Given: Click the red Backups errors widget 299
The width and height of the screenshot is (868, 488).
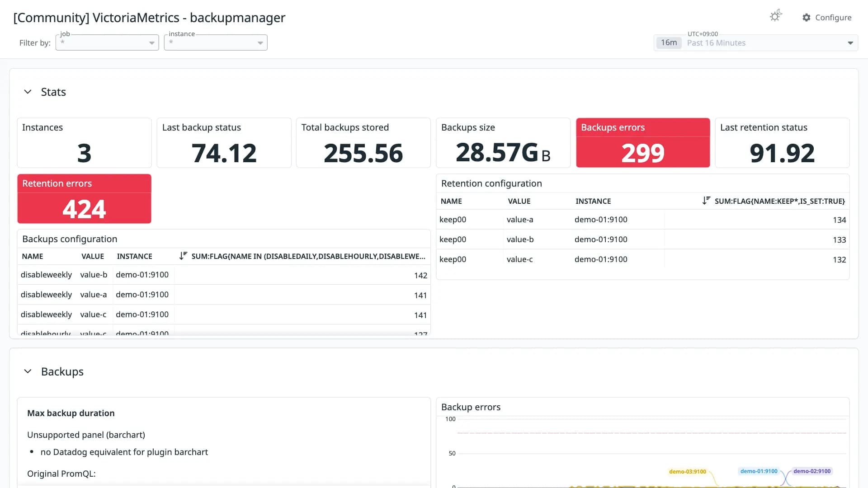Looking at the screenshot, I should pos(643,143).
